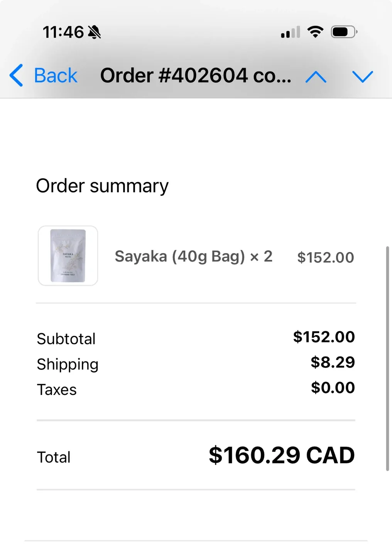Tap the Subtotal $152.00 row

coord(195,337)
